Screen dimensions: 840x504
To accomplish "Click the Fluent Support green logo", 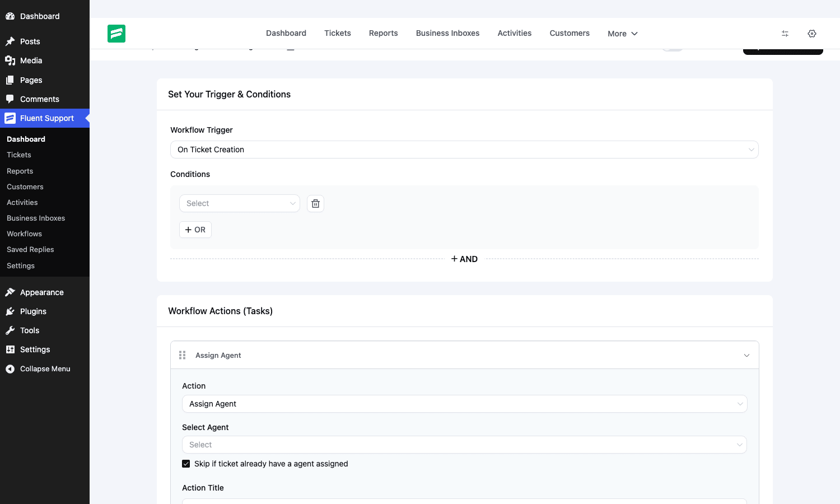I will coord(116,34).
